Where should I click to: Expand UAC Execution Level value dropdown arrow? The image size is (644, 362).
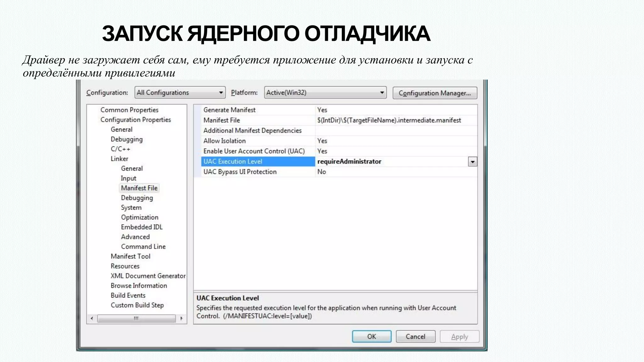472,162
